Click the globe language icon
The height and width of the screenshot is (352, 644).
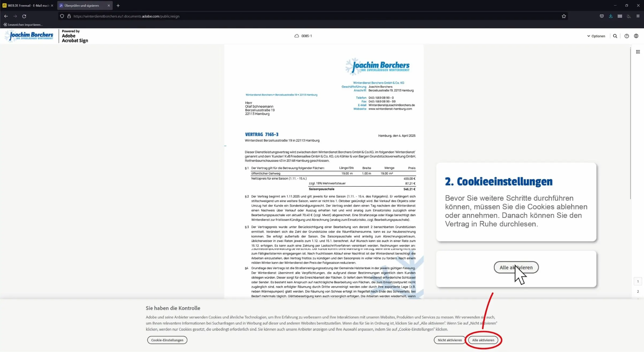click(636, 36)
